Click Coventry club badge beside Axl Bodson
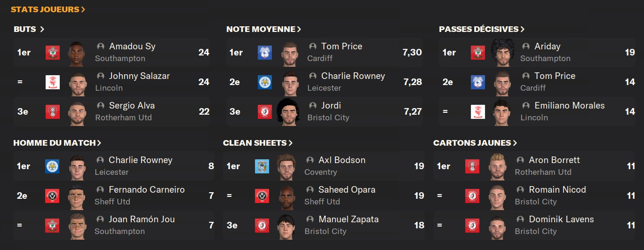Image resolution: width=644 pixels, height=250 pixels. tap(262, 166)
